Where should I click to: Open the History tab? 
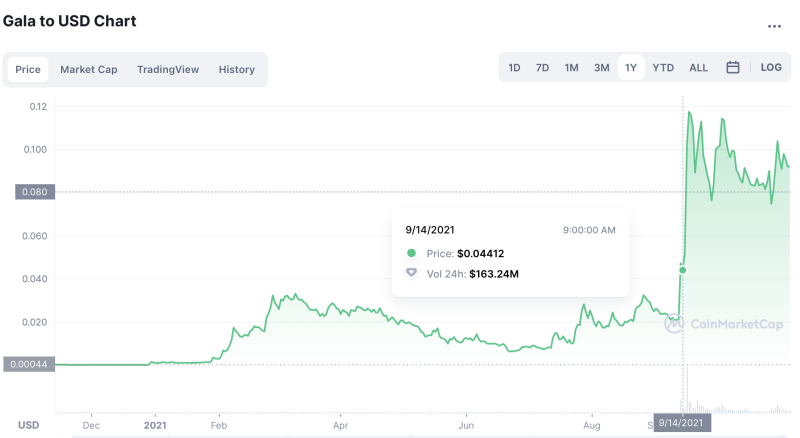(x=237, y=69)
